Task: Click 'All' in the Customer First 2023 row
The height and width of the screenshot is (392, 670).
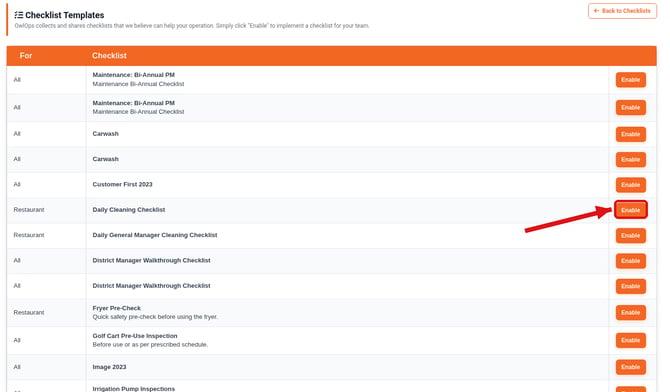Action: coord(17,184)
